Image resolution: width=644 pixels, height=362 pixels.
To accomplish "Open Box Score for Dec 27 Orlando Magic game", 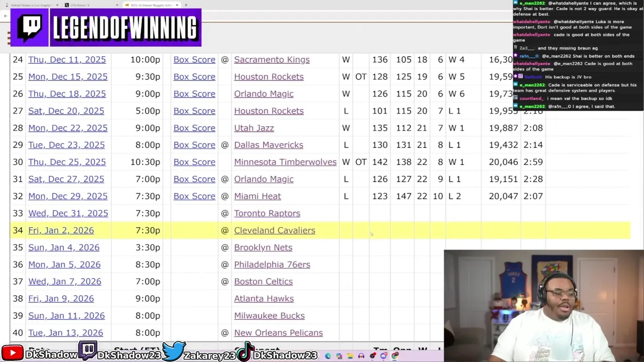I will 194,179.
